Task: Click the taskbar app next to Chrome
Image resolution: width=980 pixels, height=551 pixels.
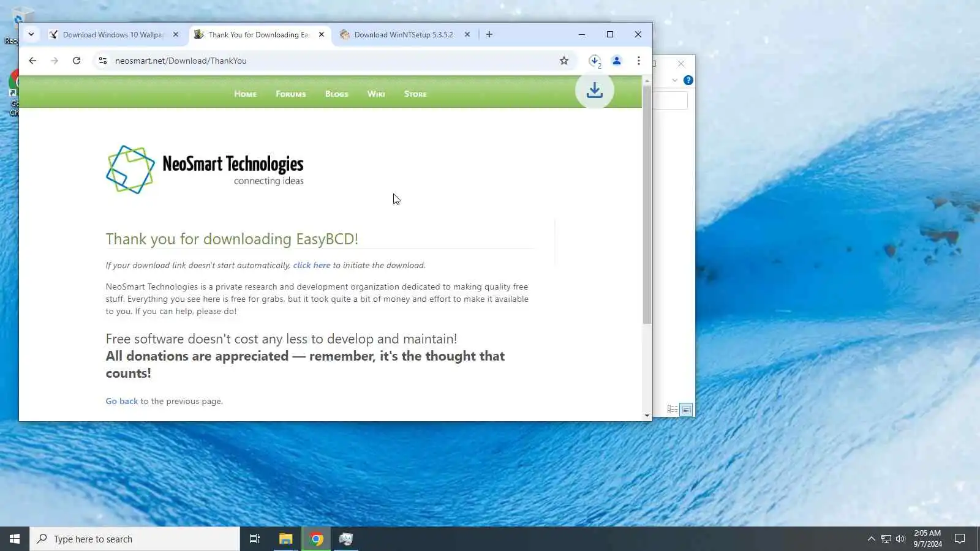Action: click(346, 539)
